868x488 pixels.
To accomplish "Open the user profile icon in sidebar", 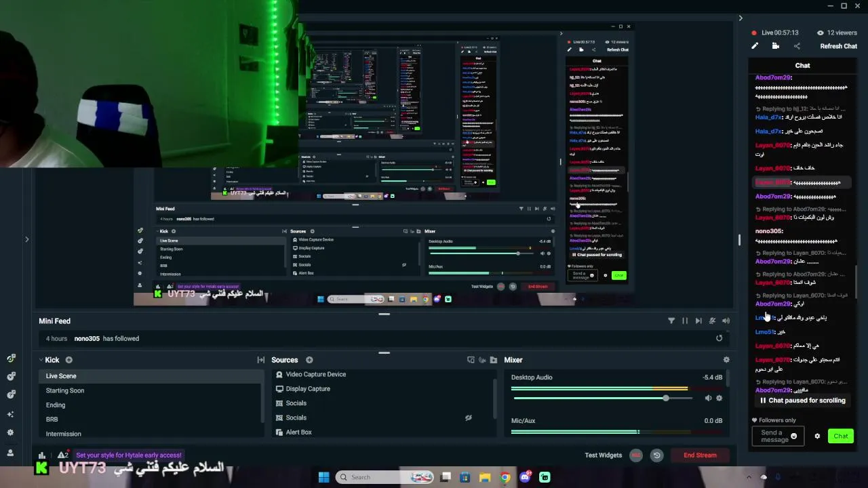I will coord(10,453).
